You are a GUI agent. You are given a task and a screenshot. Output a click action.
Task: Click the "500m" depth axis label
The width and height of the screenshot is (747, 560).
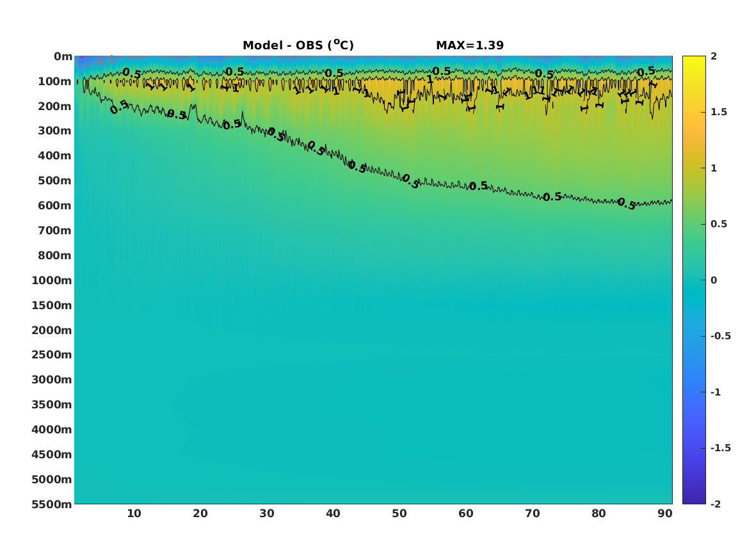click(x=55, y=181)
